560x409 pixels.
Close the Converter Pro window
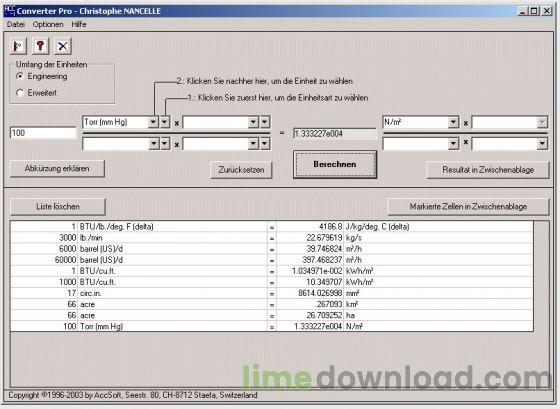point(547,11)
